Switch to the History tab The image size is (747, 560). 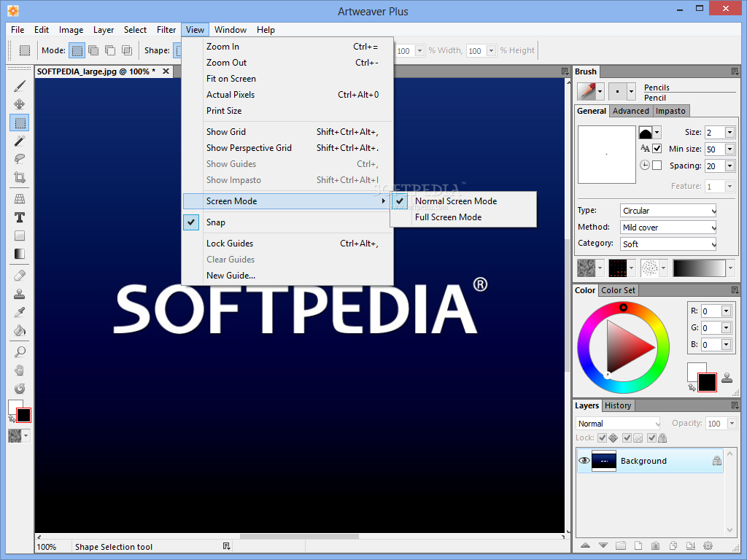[x=617, y=405]
